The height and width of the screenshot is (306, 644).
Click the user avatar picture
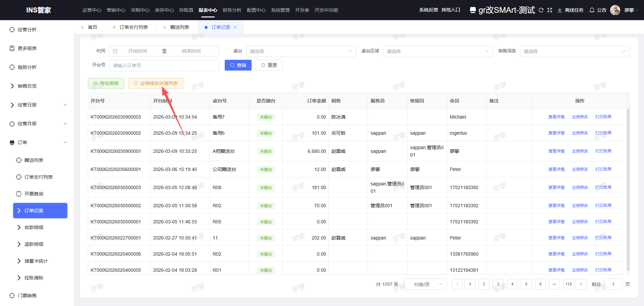click(x=615, y=10)
